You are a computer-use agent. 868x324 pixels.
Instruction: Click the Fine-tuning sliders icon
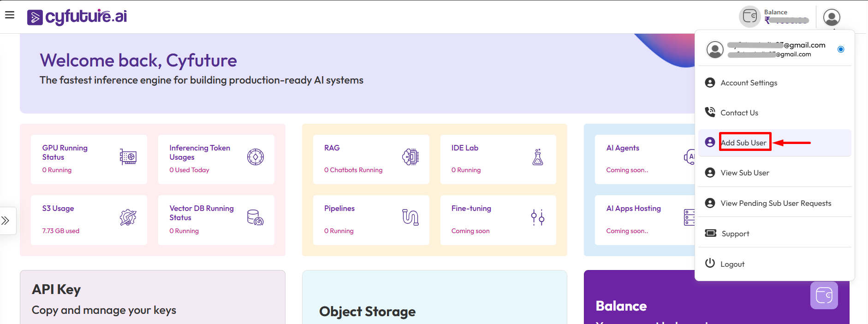[x=537, y=217]
